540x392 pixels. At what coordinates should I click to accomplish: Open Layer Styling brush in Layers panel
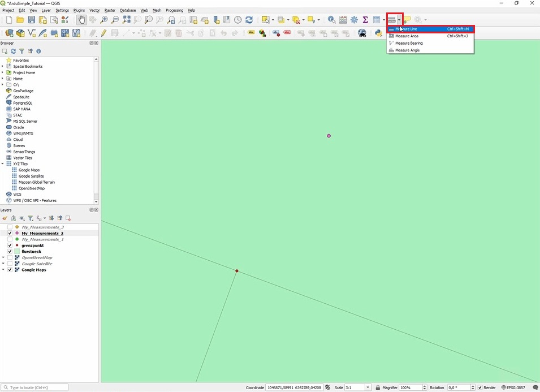coord(5,218)
